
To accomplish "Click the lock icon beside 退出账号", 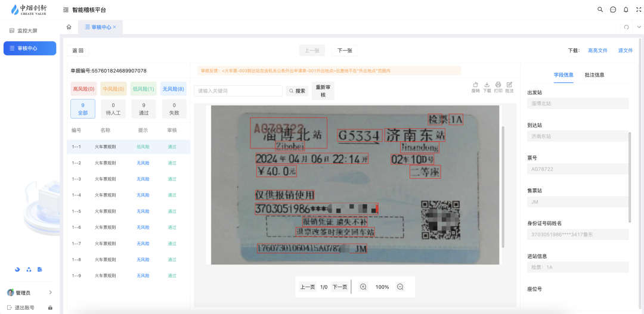I will tap(50, 307).
